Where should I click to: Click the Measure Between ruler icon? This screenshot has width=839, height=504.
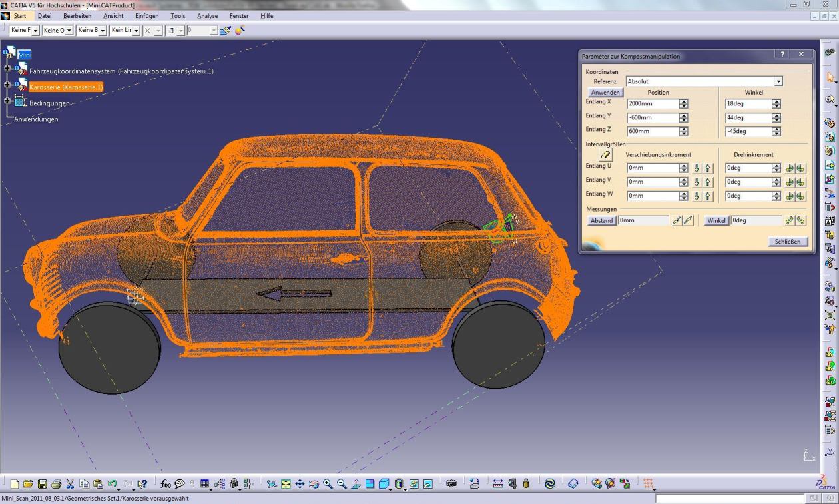click(498, 484)
